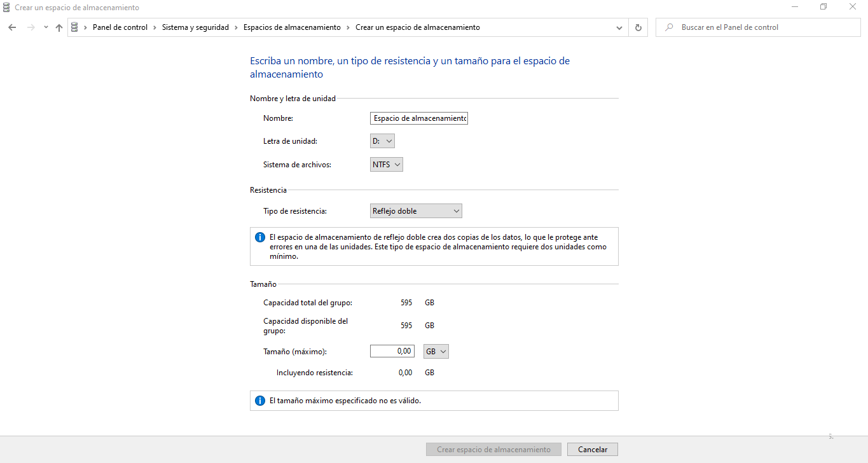Go to Sistema y seguridad breadcrumb
Screen dimensions: 868x463
tap(195, 27)
